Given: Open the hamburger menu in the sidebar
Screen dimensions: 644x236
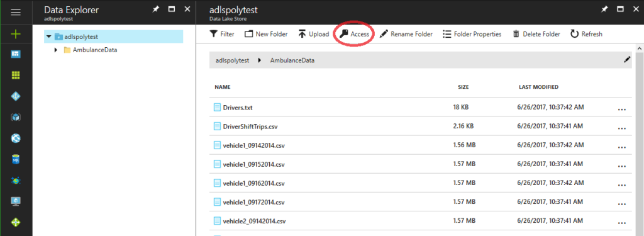Looking at the screenshot, I should pyautogui.click(x=16, y=13).
